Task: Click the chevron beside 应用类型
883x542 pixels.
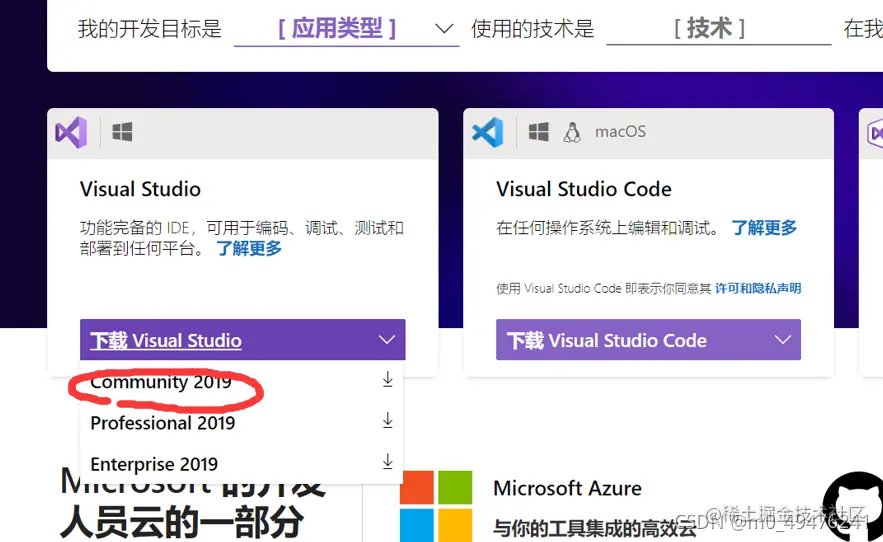Action: [444, 28]
